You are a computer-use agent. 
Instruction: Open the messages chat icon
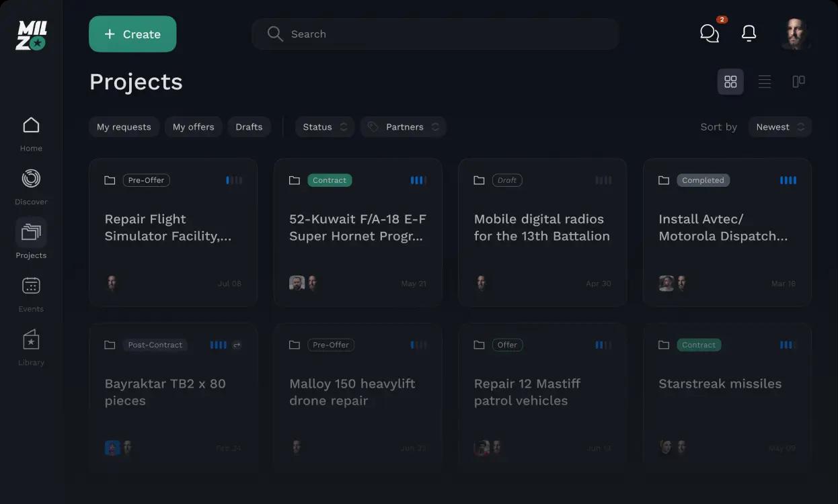[x=710, y=34]
